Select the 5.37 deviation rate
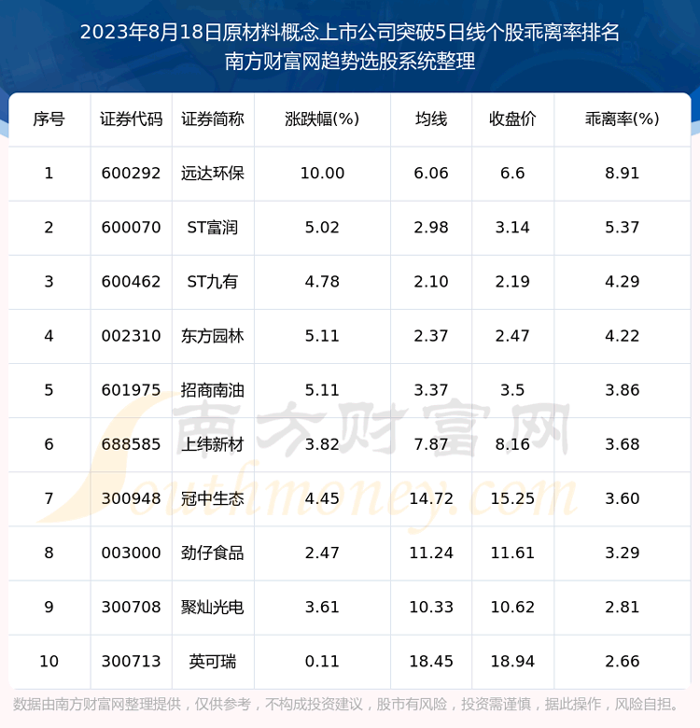This screenshot has width=700, height=728. [622, 228]
